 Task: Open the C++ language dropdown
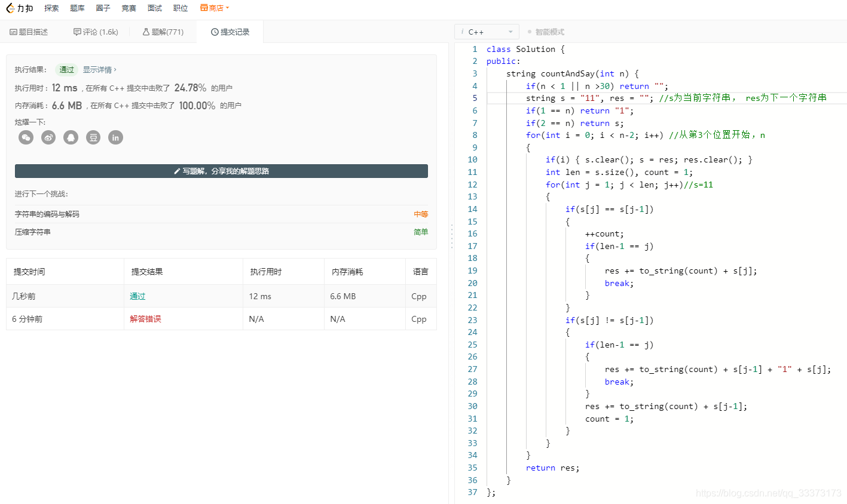[487, 32]
